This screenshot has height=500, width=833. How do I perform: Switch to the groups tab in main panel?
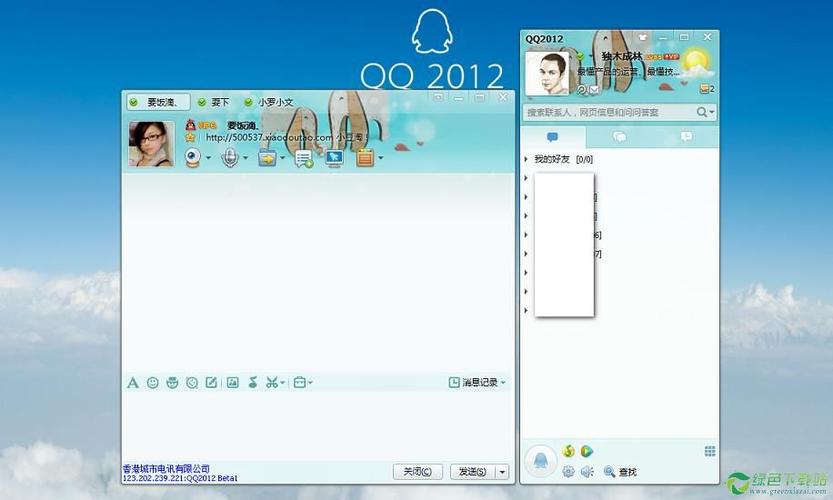pos(619,137)
